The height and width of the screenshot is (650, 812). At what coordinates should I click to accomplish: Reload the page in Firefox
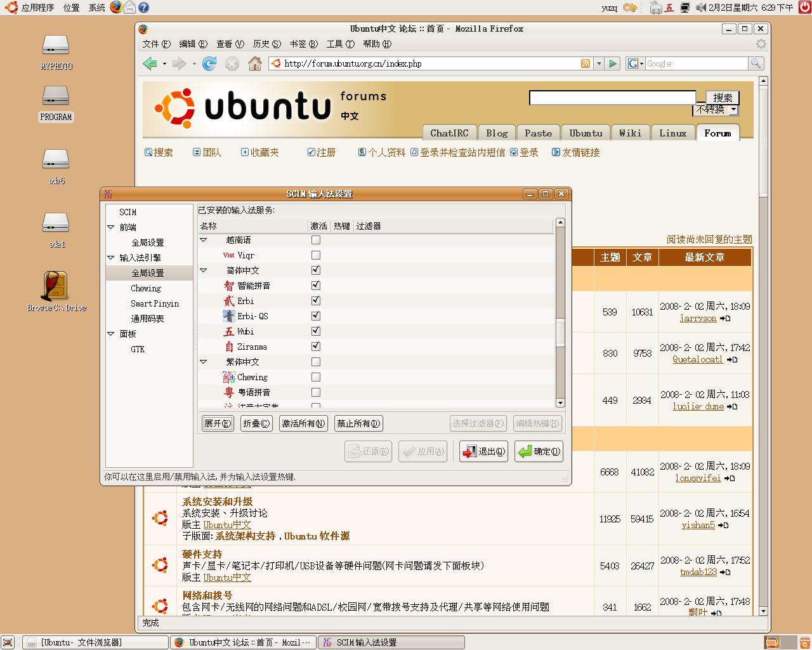[209, 63]
